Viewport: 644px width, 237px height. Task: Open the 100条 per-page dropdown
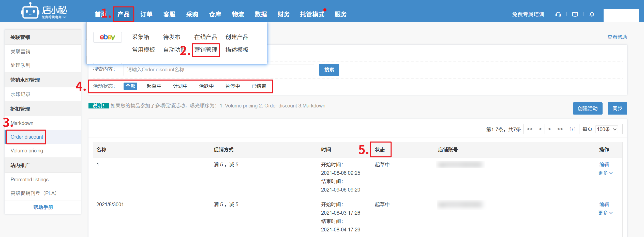[606, 129]
